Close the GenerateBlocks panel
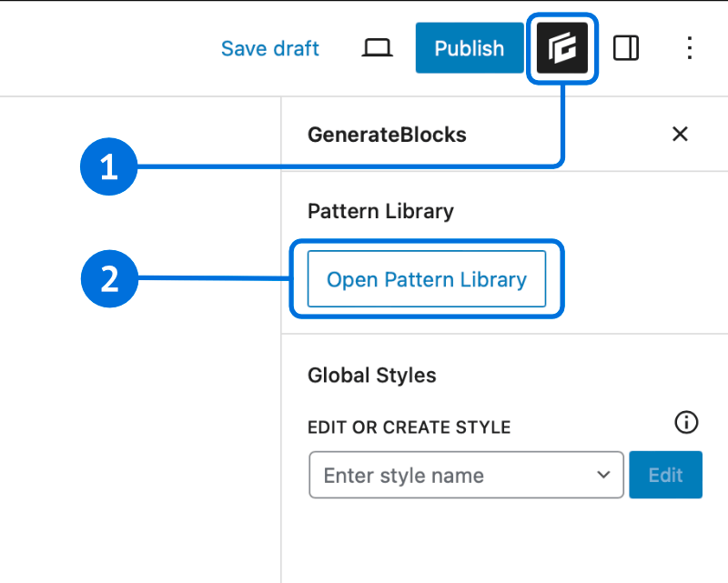This screenshot has width=728, height=583. (x=680, y=134)
